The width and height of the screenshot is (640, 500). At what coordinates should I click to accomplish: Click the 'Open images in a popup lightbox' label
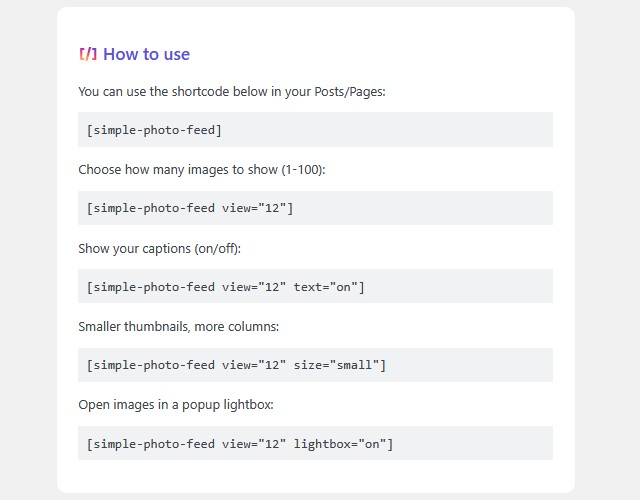click(176, 405)
